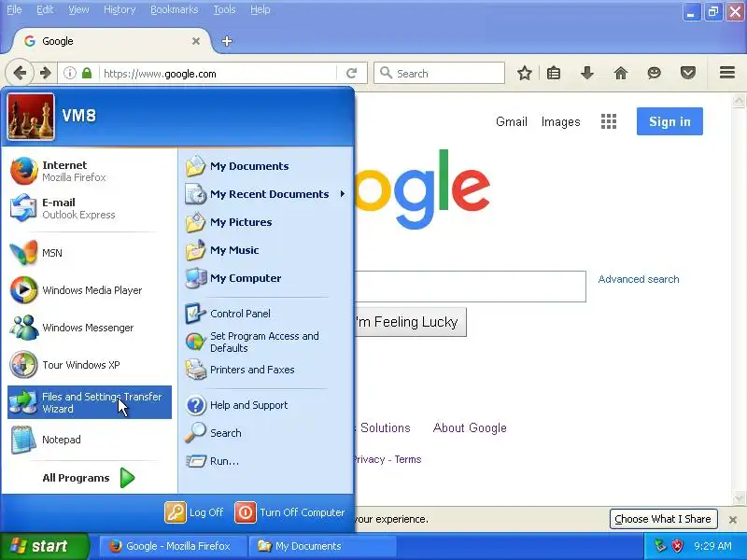Click the Pocket icon in Firefox toolbar
This screenshot has height=560, width=747.
(x=688, y=74)
